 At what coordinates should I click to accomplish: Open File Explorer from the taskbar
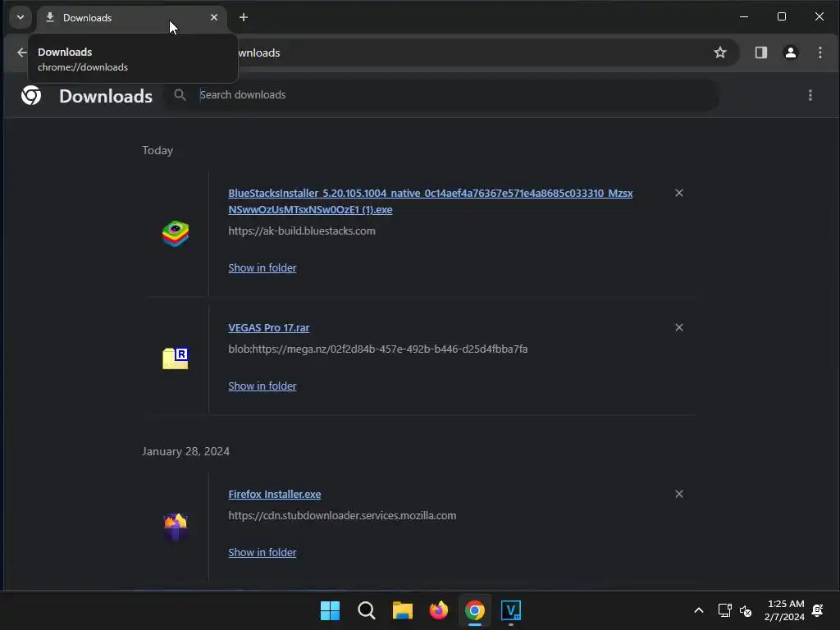point(402,610)
